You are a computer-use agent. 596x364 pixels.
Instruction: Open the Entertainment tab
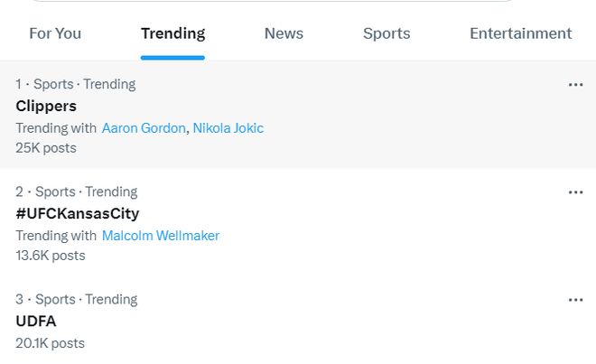point(521,33)
